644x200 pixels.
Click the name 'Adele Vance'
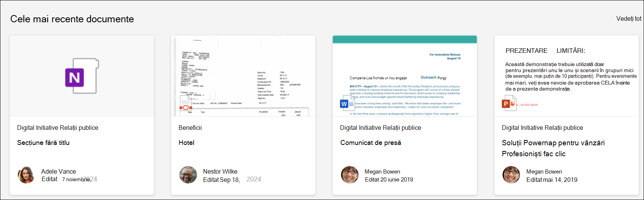click(59, 171)
